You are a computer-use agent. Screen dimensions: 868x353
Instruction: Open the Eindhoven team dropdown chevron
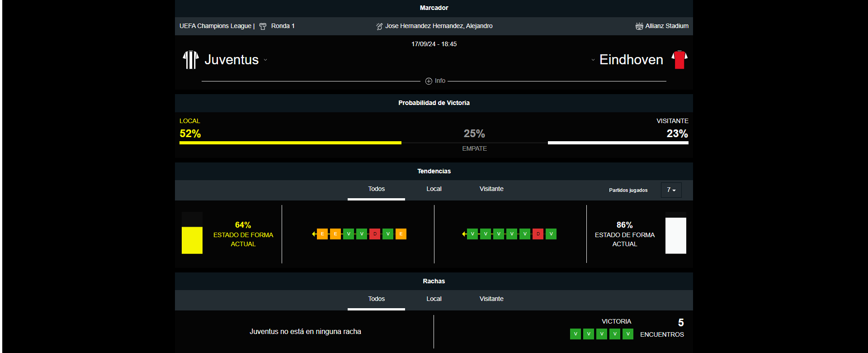click(593, 60)
